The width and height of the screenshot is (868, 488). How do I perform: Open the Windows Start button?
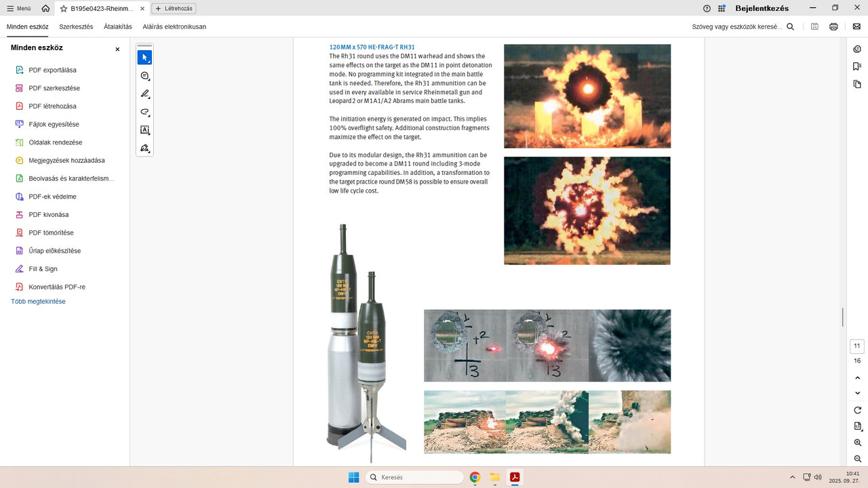click(x=353, y=477)
